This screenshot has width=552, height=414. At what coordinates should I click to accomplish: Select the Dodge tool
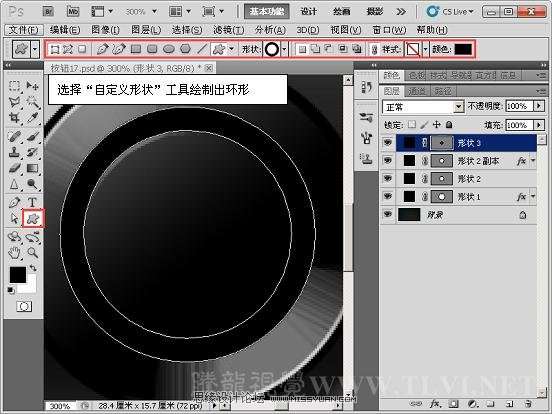tap(32, 184)
